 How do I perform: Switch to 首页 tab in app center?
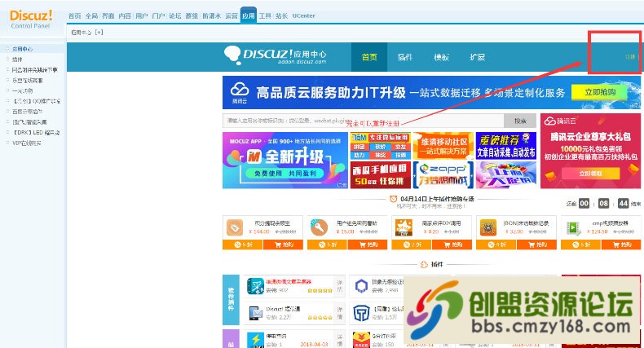pos(369,57)
